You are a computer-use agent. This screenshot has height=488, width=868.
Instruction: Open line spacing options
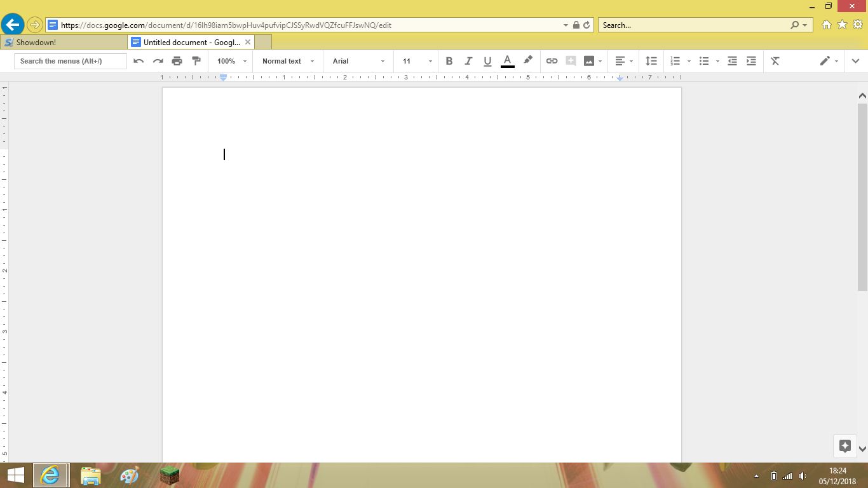tap(651, 61)
